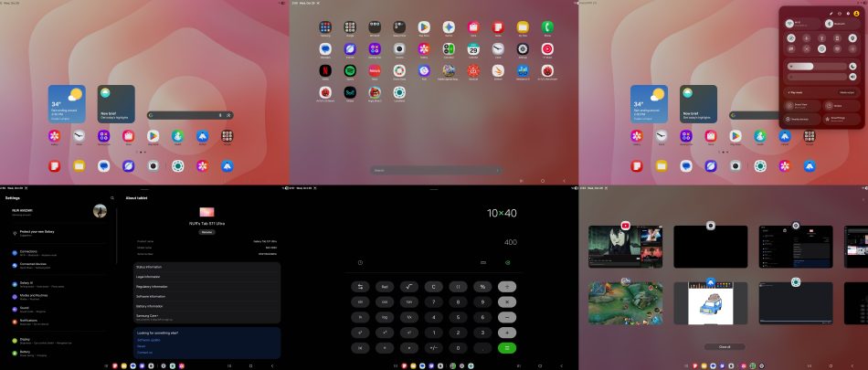Open the Gaming Hub icon in app drawer
The height and width of the screenshot is (370, 868).
(375, 48)
